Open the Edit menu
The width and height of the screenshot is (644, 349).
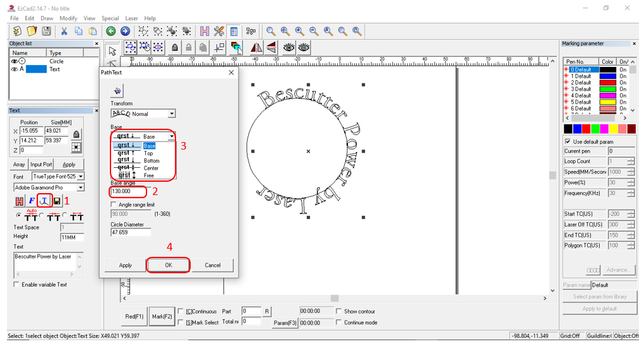tap(30, 18)
